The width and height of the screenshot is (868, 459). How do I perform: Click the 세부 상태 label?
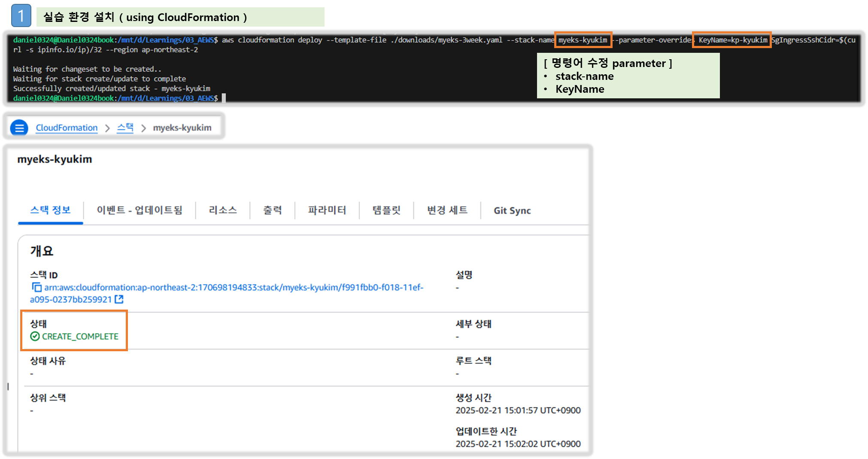coord(473,324)
